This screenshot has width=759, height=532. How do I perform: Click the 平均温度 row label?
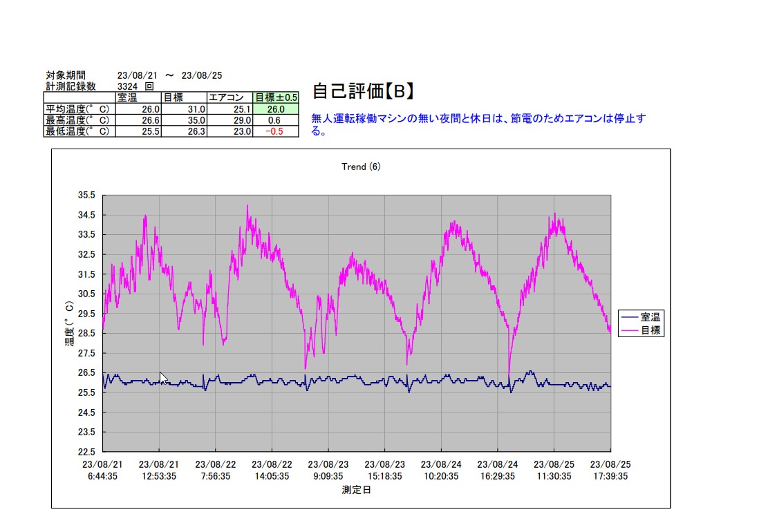[x=78, y=108]
